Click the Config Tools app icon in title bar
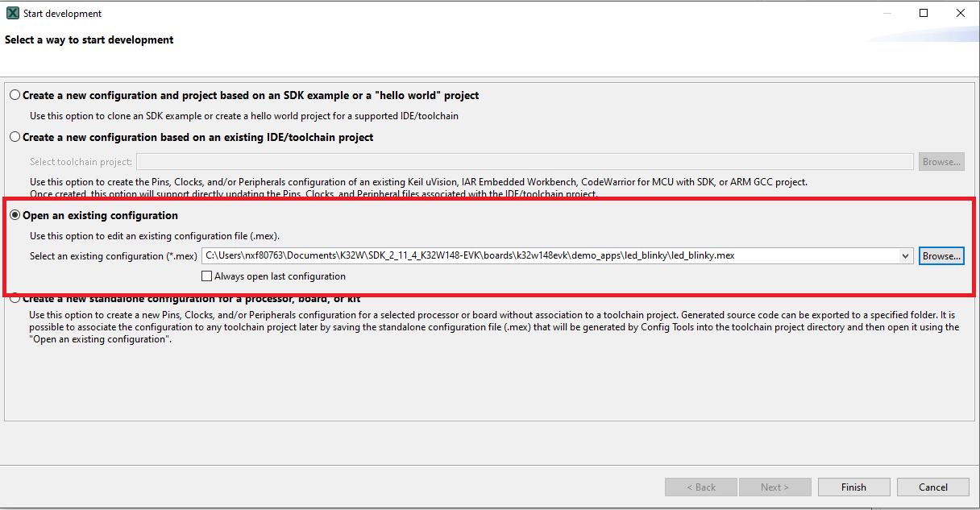Screen dimensions: 980x510 (x=12, y=14)
